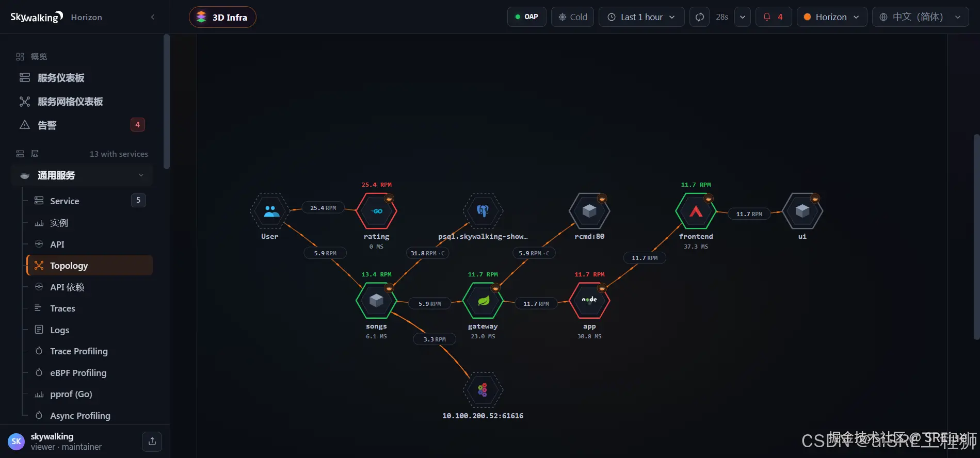Click the 'viewer · maintainer' role text

click(66, 447)
